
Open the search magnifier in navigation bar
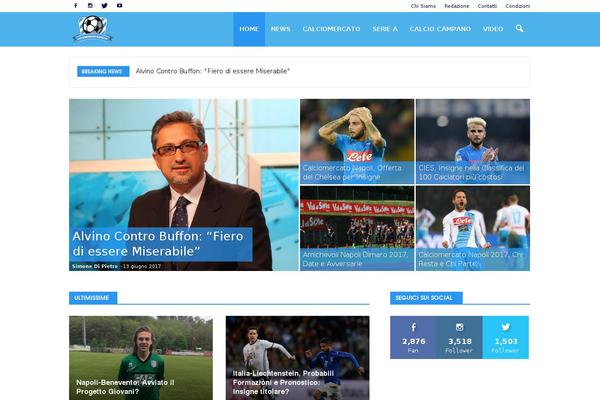pos(519,29)
